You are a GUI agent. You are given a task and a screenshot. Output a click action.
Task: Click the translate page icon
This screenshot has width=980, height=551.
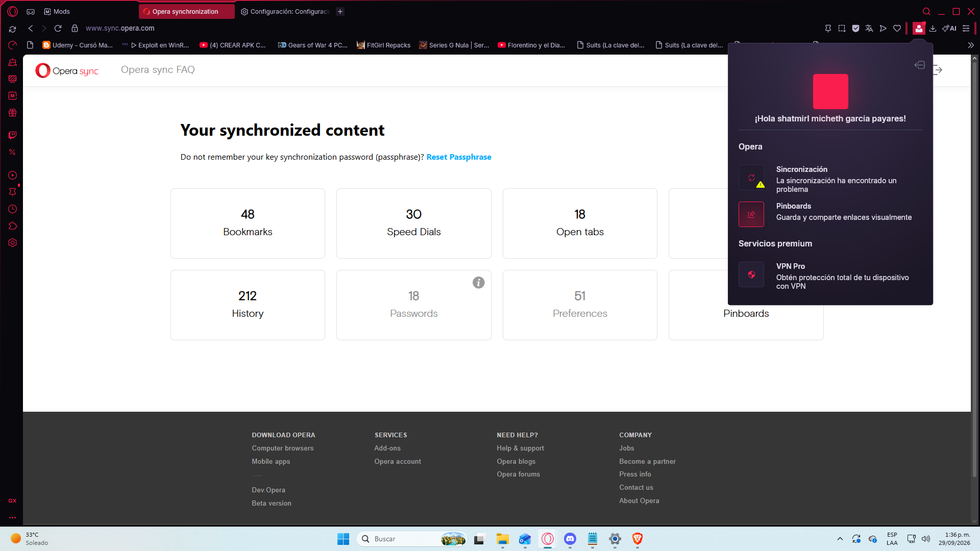pyautogui.click(x=869, y=29)
